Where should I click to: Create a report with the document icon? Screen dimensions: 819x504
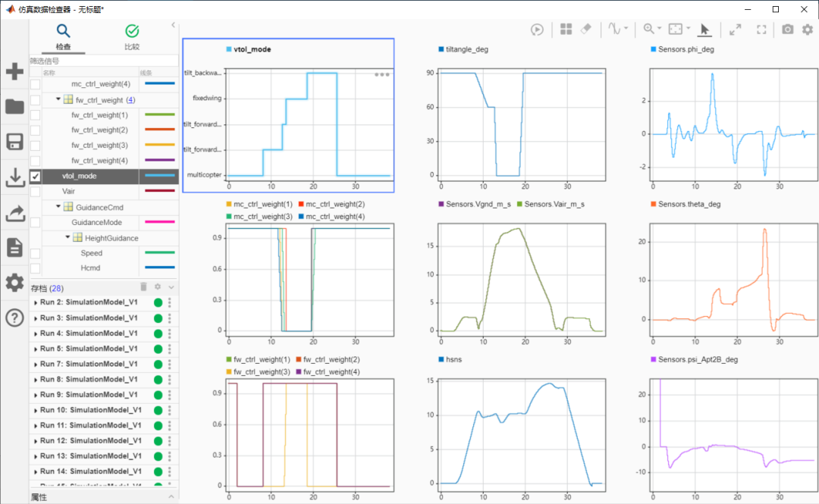click(14, 248)
